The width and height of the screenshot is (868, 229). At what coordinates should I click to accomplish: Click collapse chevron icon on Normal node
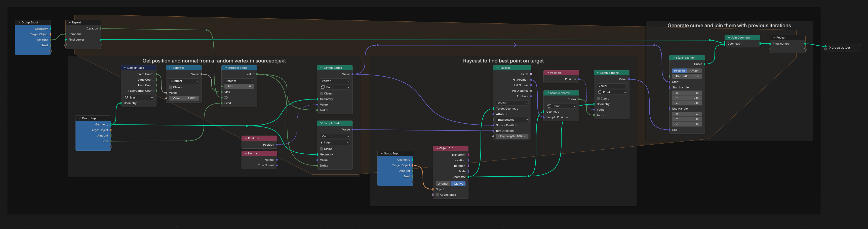(x=246, y=153)
